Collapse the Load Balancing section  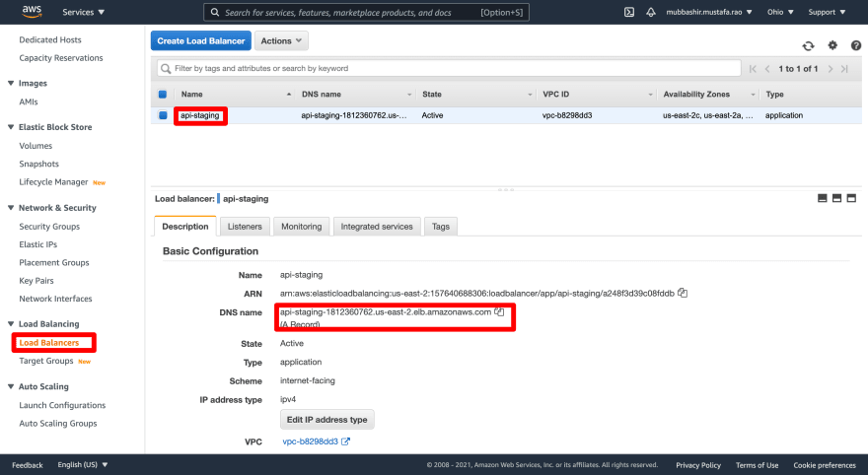point(11,323)
